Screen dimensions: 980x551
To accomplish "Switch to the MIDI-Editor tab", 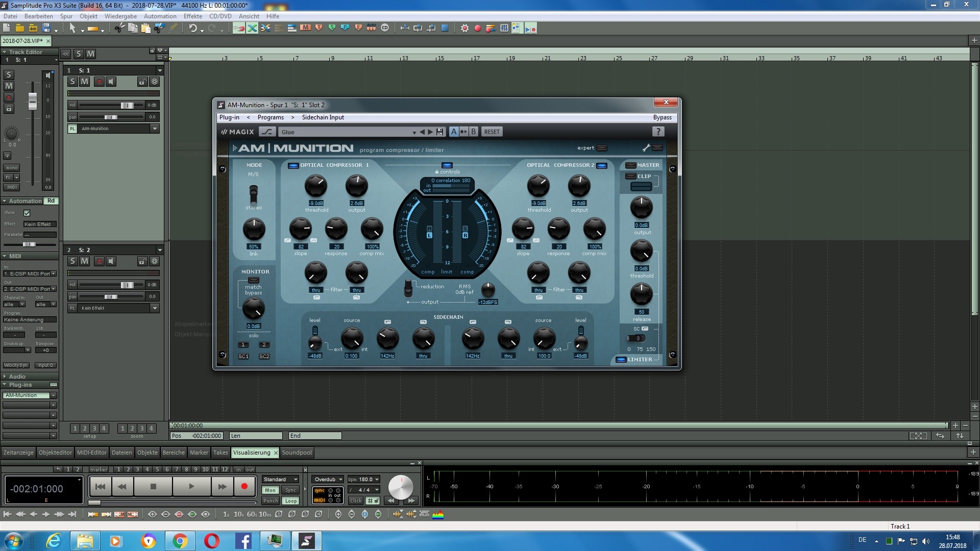I will point(92,453).
